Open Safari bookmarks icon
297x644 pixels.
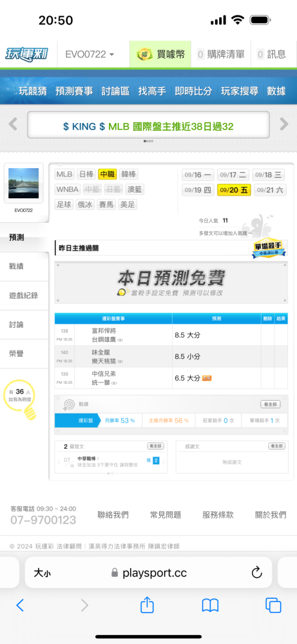coord(210,605)
